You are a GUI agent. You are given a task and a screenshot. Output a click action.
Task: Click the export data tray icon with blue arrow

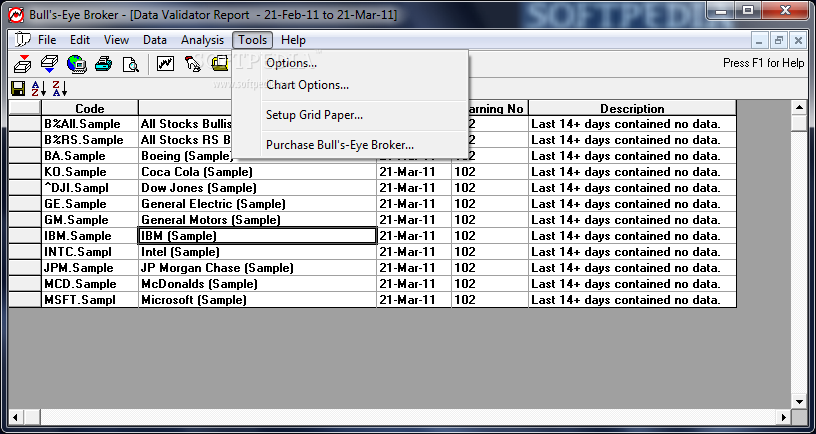(49, 63)
